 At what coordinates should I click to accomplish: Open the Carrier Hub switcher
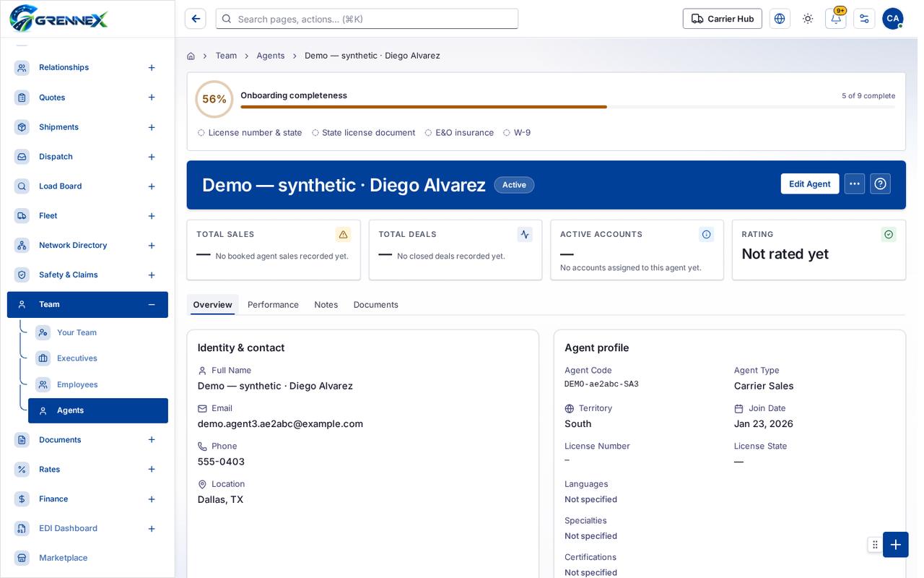723,19
